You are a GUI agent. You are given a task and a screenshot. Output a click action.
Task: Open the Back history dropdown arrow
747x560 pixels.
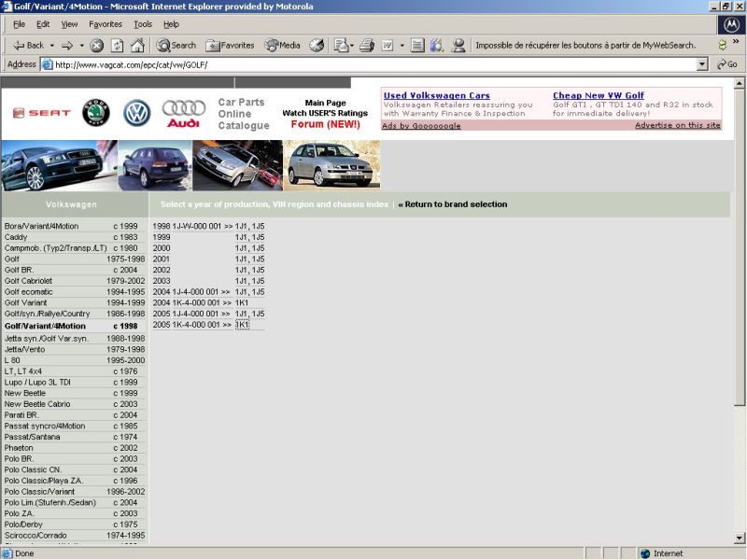(x=52, y=46)
